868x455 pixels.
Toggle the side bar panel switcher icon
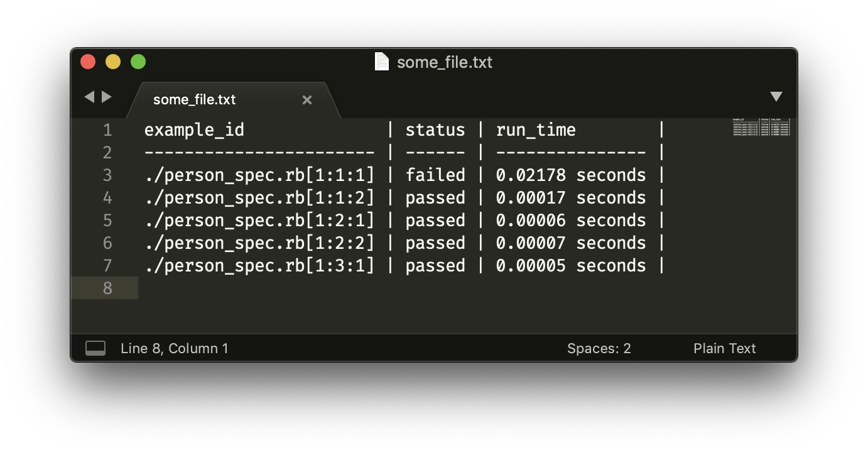[x=95, y=348]
